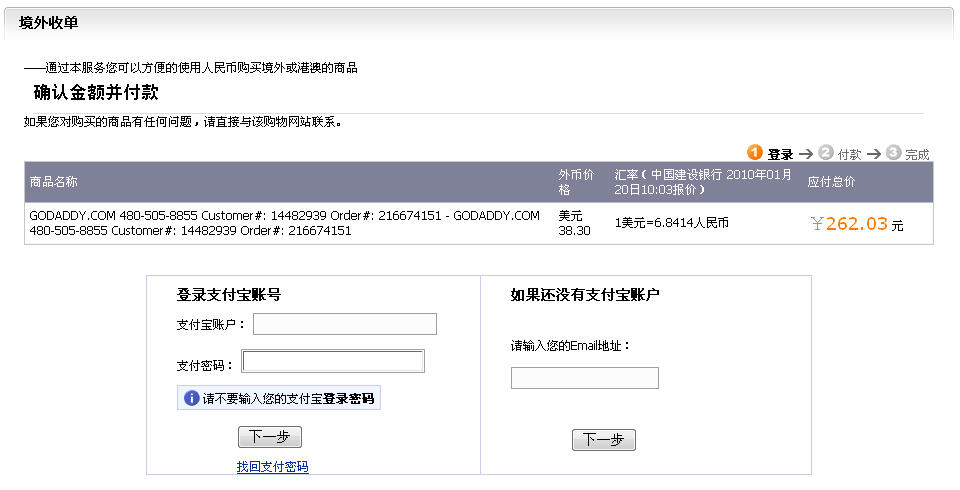960x490 pixels.
Task: Click the 支付宝账户 field label
Action: tap(211, 325)
